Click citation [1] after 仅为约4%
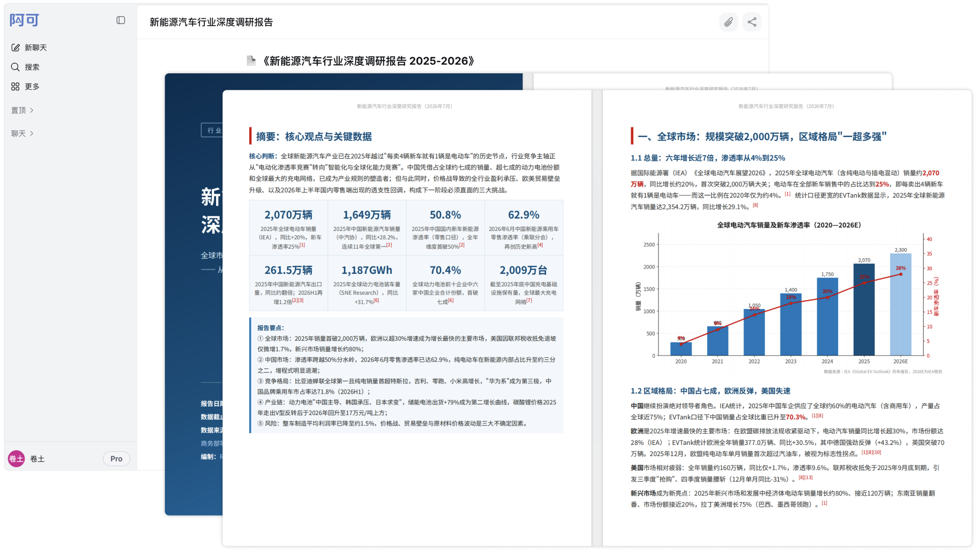Screen dimensions: 980x554 (787, 194)
